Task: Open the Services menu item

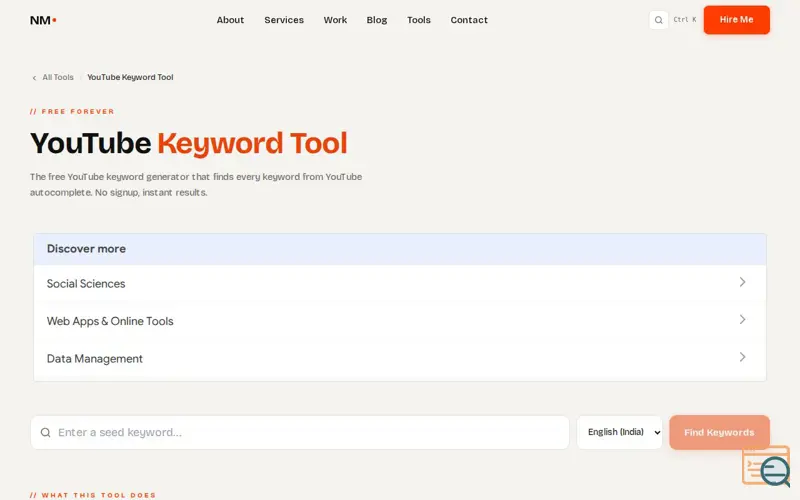Action: point(284,20)
